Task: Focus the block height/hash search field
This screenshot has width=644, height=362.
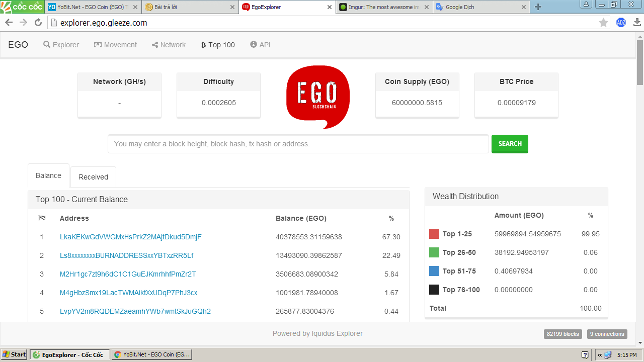Action: pyautogui.click(x=298, y=144)
